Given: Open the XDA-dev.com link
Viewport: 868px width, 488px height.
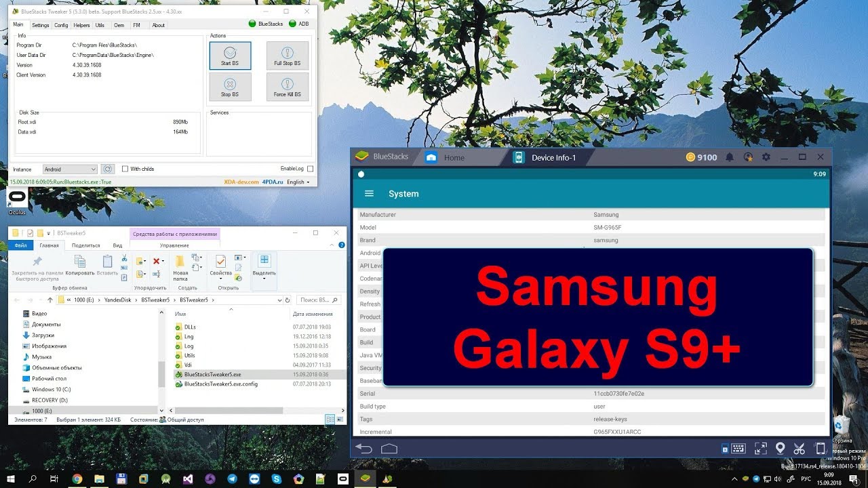Looking at the screenshot, I should pos(241,182).
